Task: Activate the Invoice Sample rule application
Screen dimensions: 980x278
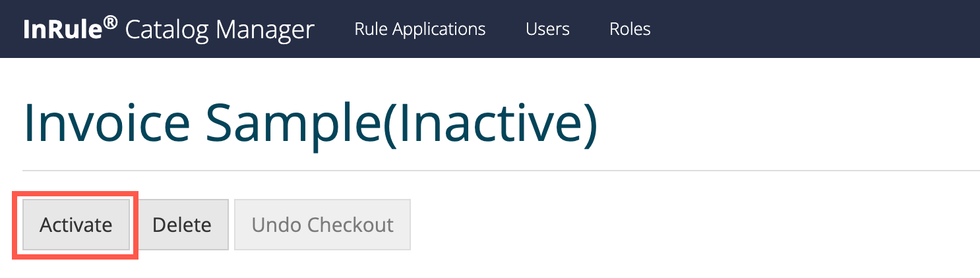Action: 76,225
